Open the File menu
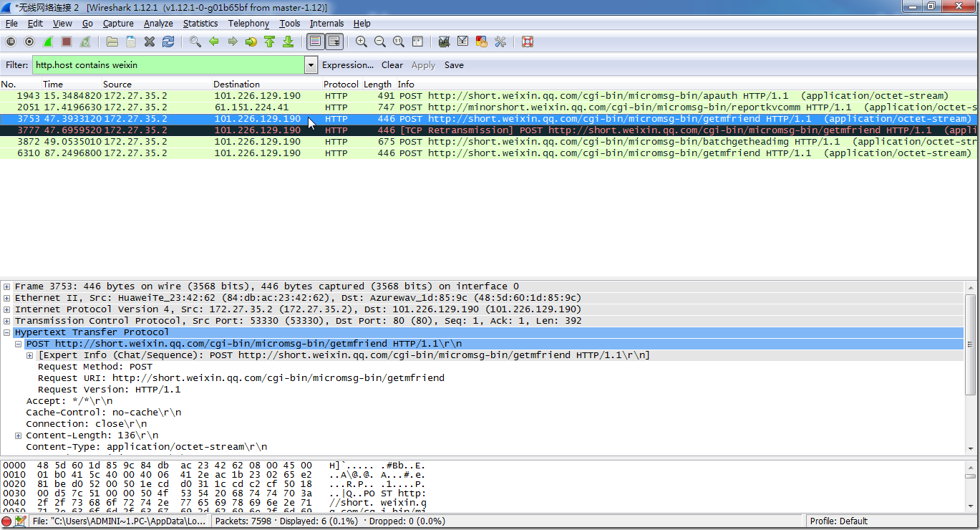 [11, 24]
